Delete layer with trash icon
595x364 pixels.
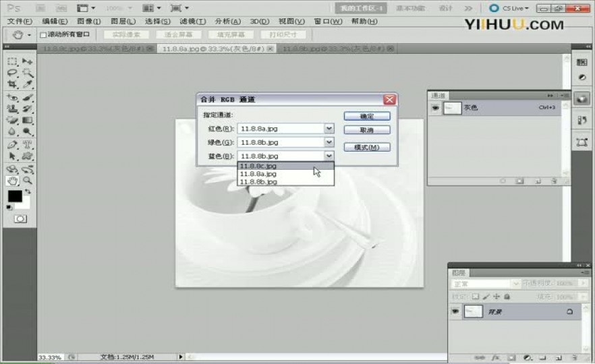pos(575,357)
